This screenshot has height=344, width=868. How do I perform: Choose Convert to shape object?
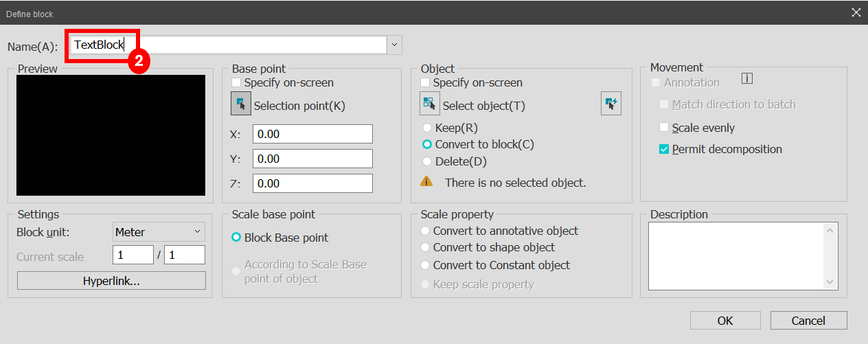point(426,247)
